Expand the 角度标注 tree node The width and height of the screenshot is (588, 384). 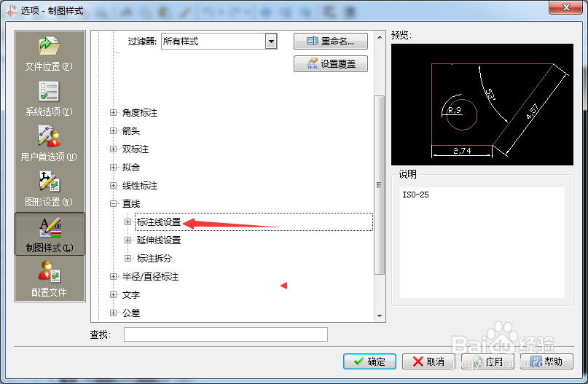coord(113,112)
